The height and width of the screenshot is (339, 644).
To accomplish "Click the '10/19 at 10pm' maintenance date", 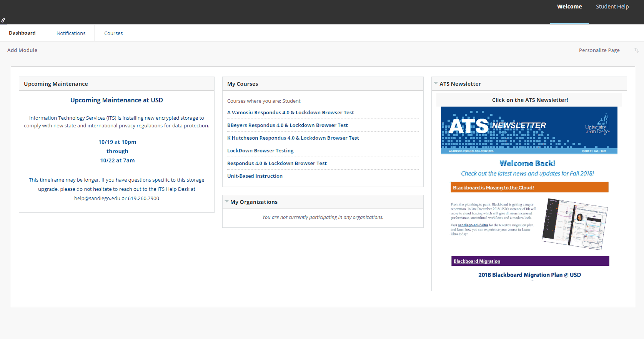I will (x=117, y=142).
